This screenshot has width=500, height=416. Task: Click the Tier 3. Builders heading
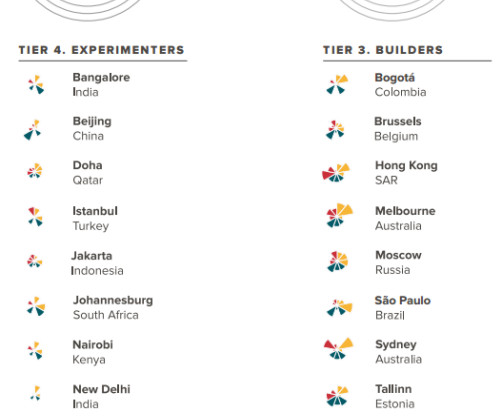point(383,50)
